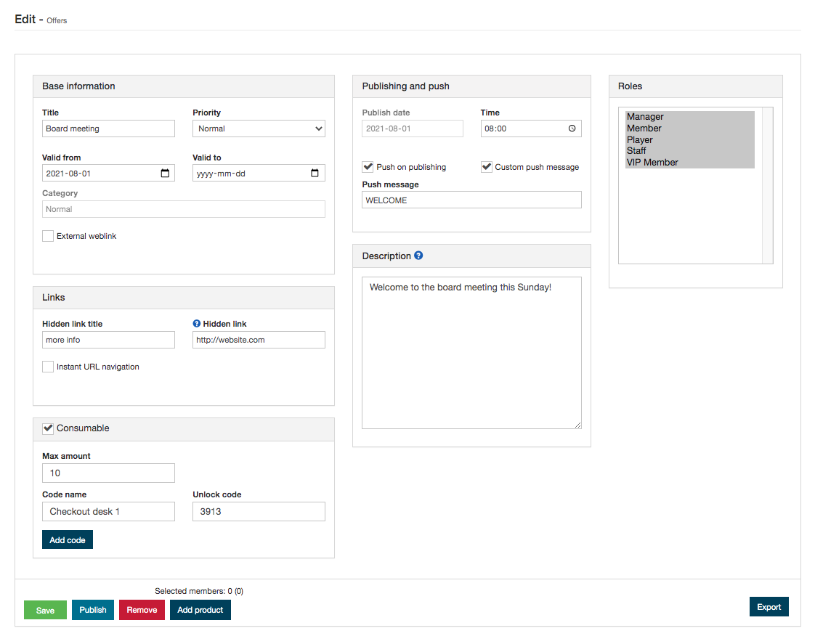Toggle the Instant URL navigation checkbox
Image resolution: width=815 pixels, height=644 pixels.
[x=48, y=367]
